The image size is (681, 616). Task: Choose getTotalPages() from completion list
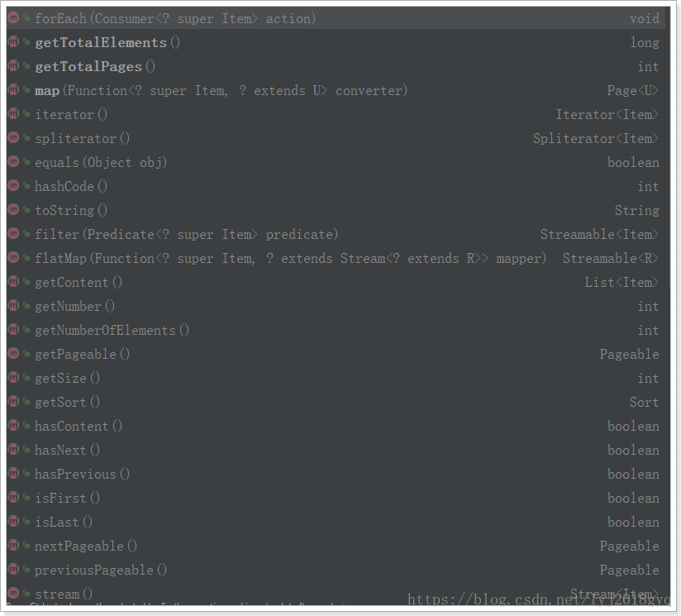point(336,66)
